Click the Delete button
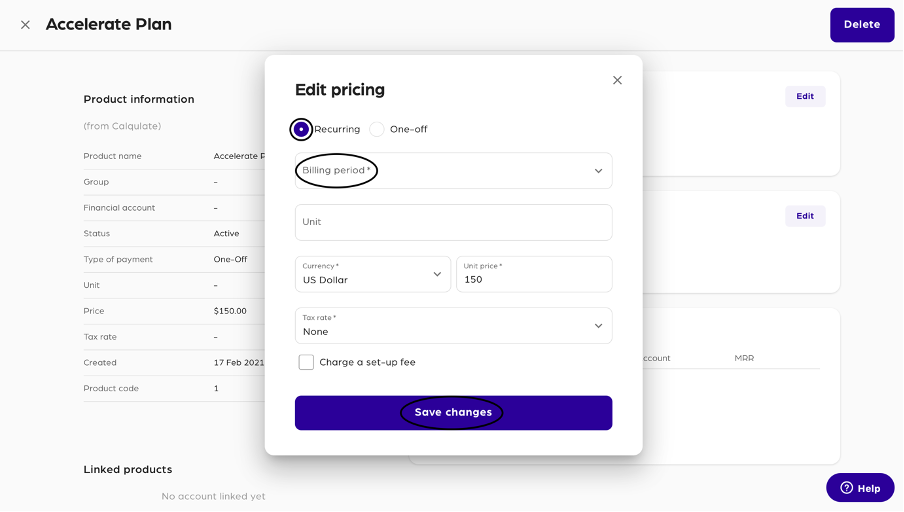 862,25
